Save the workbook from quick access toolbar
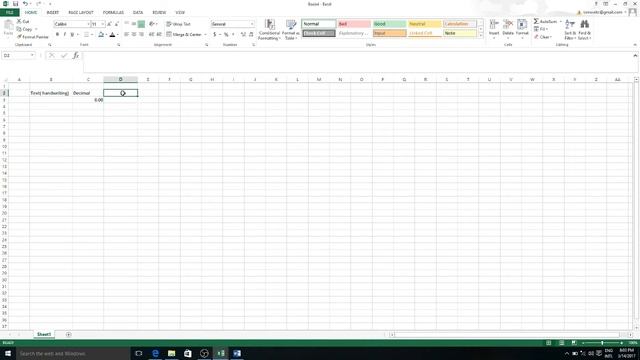The width and height of the screenshot is (640, 360). 16,4
